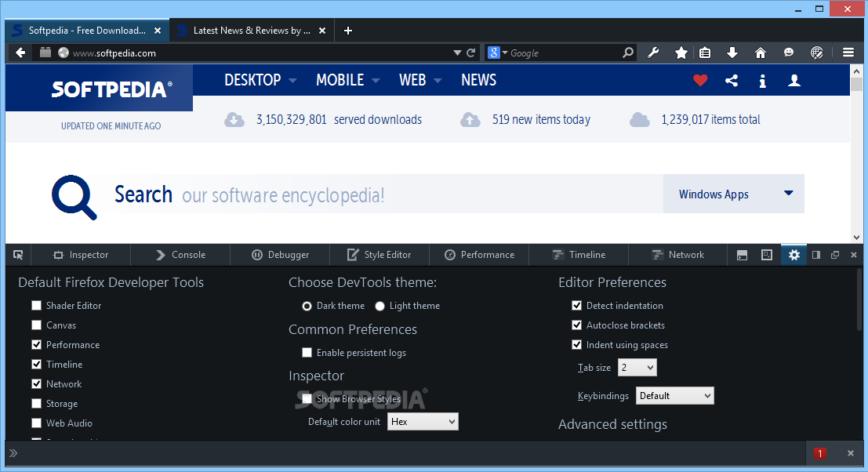
Task: Check Show Browser Styles option
Action: point(307,399)
